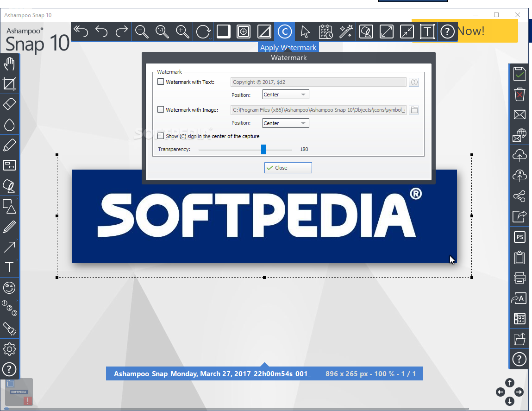
Task: Click the help icon in right sidebar
Action: (519, 359)
